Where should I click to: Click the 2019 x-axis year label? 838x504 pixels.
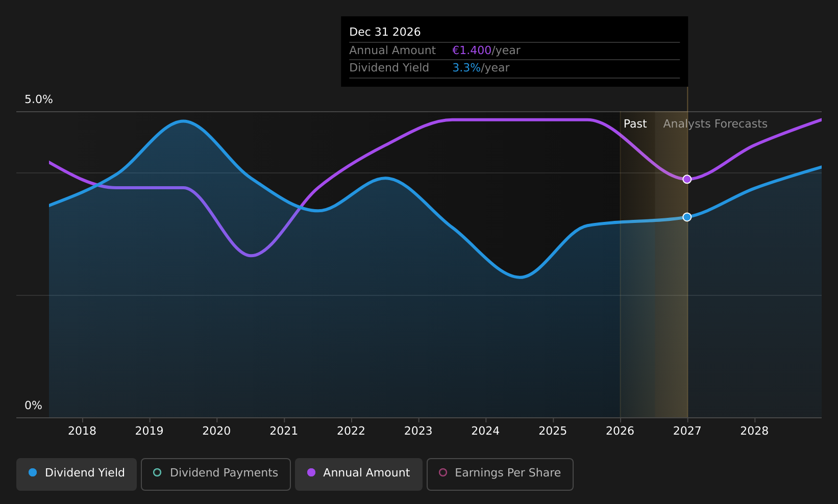149,431
